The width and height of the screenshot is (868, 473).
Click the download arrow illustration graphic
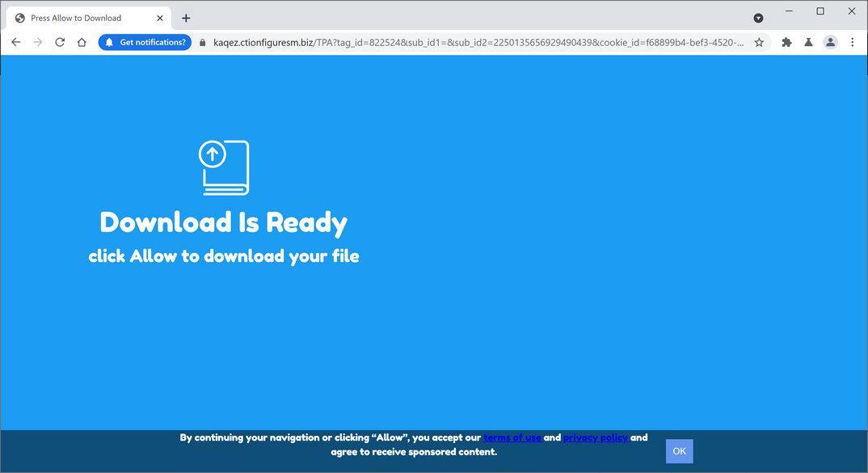tap(223, 167)
